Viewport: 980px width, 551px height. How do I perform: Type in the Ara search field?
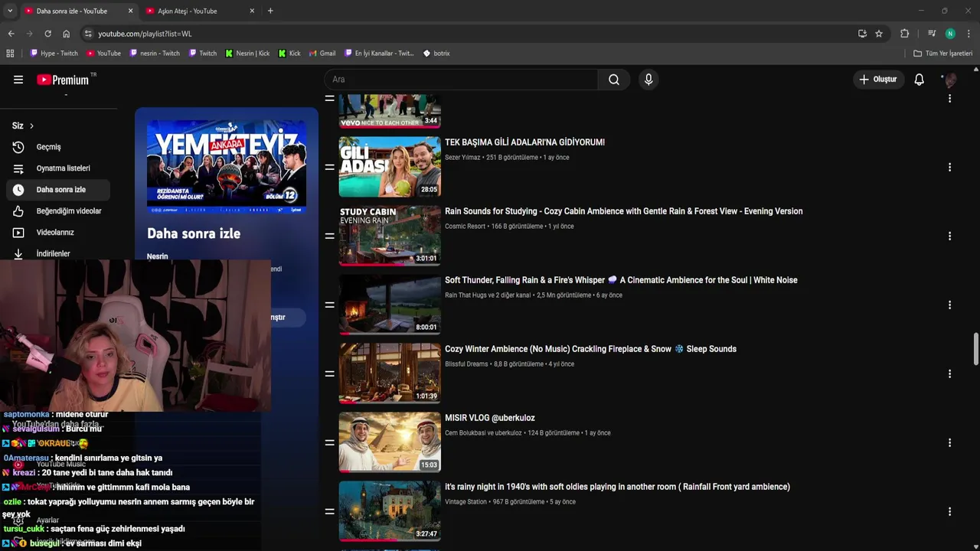click(461, 80)
